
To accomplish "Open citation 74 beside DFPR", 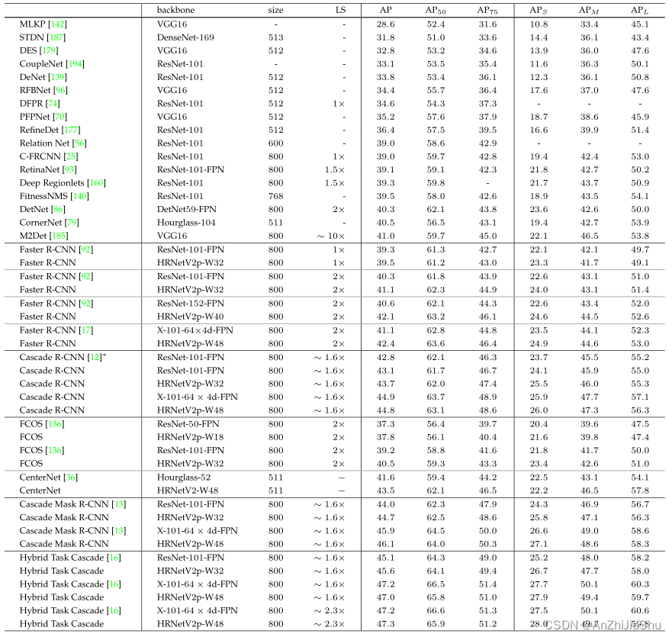I will point(53,104).
